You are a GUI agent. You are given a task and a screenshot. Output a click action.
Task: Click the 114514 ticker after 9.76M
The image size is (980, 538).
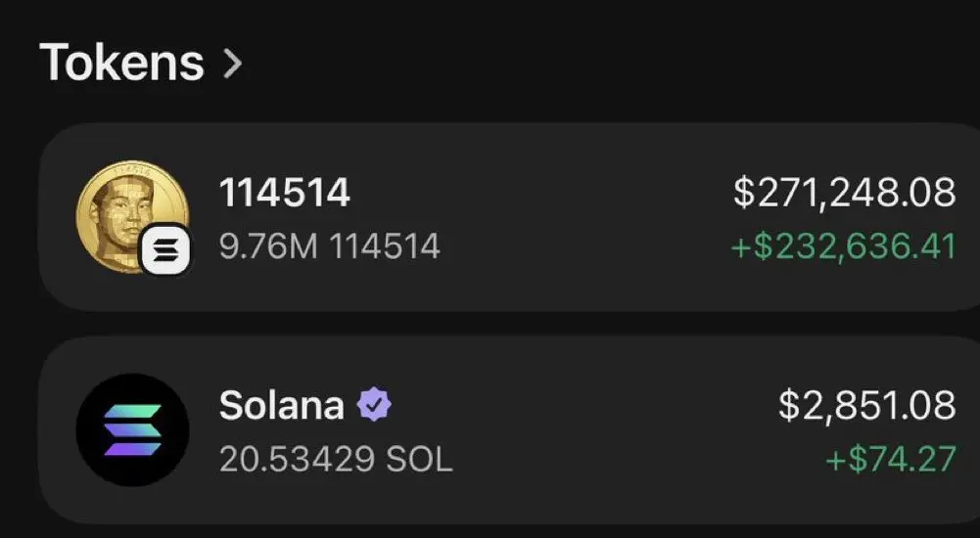pyautogui.click(x=385, y=247)
